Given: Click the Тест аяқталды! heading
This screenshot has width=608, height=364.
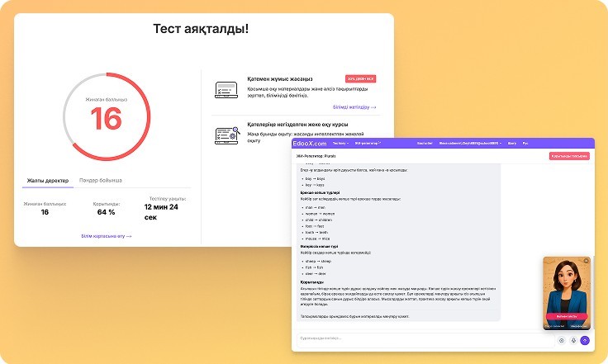Looking at the screenshot, I should coord(201,29).
